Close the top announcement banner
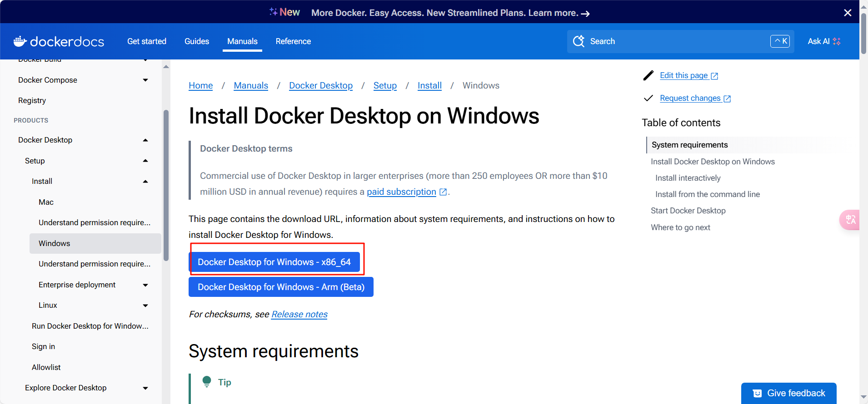Screen dimensions: 868x404 pyautogui.click(x=848, y=13)
